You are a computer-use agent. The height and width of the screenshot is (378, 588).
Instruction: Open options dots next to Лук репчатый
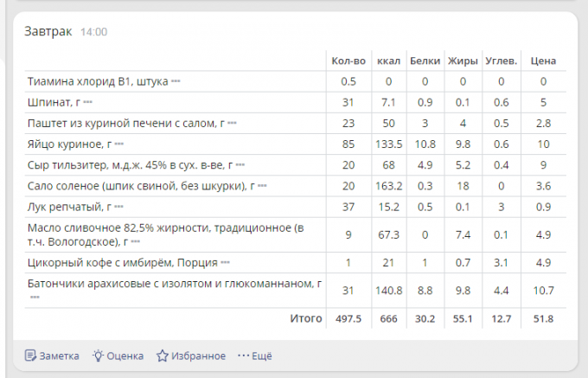point(119,207)
